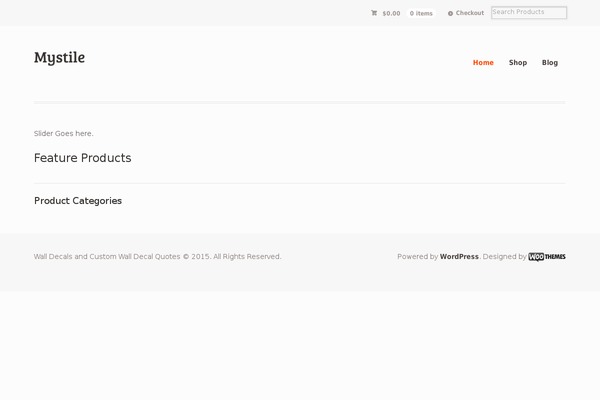Image resolution: width=600 pixels, height=400 pixels.
Task: Select the Home menu item
Action: (x=483, y=62)
